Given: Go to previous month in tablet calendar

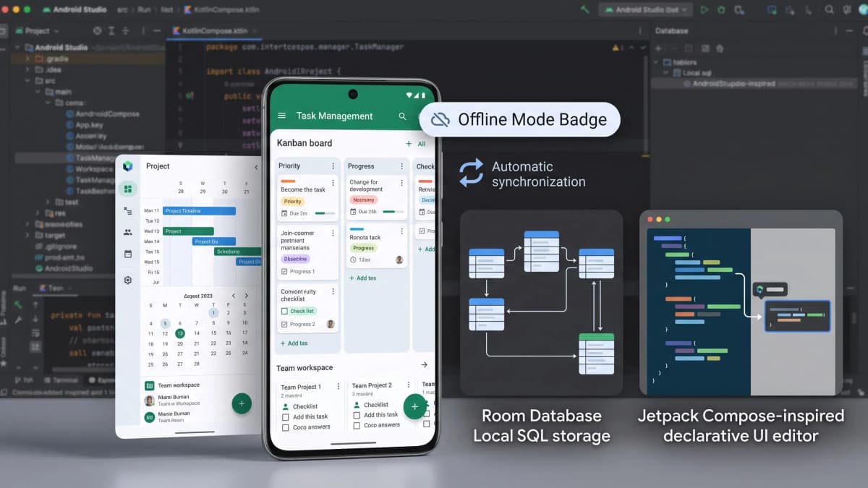Looking at the screenshot, I should [x=233, y=296].
